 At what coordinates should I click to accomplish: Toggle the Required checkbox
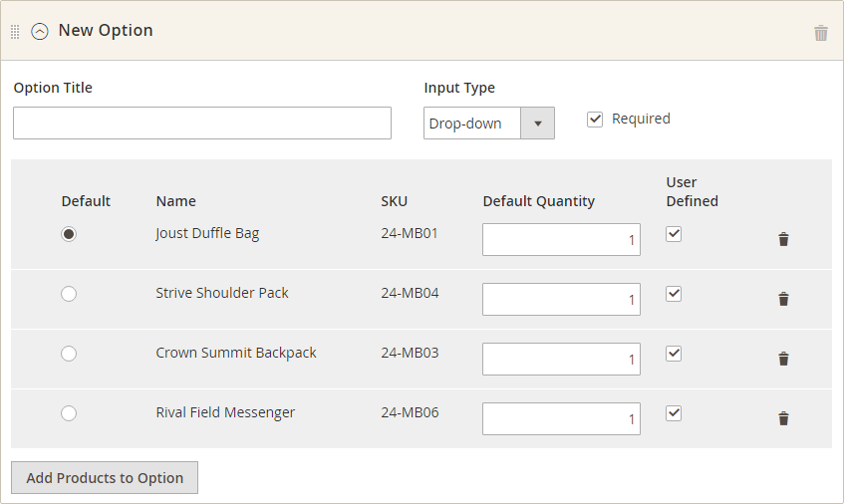click(595, 120)
